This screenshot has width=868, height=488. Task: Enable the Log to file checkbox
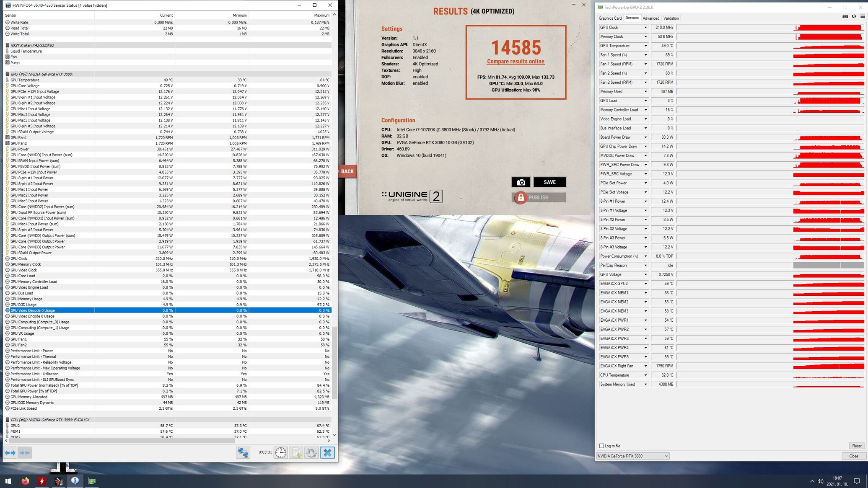click(x=602, y=446)
